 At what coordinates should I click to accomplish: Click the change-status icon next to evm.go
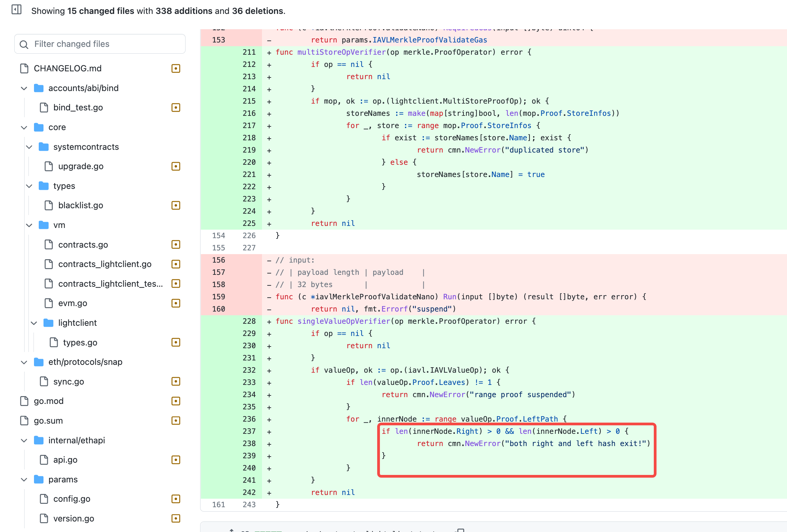click(176, 303)
